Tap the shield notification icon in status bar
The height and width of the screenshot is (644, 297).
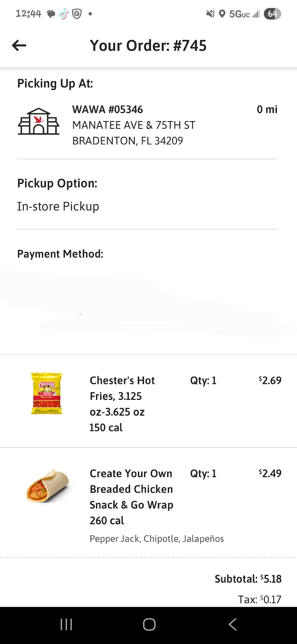[77, 14]
